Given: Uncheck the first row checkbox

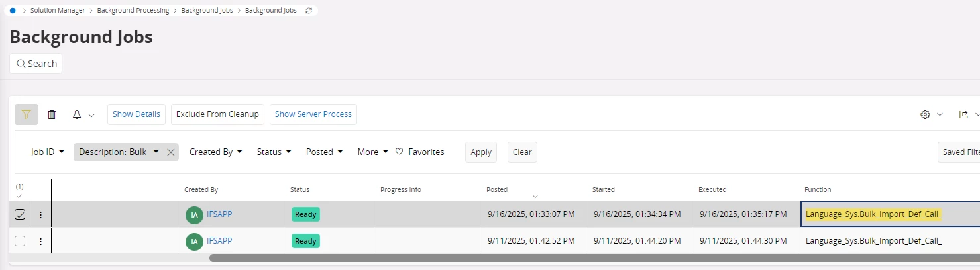Looking at the screenshot, I should [x=20, y=214].
